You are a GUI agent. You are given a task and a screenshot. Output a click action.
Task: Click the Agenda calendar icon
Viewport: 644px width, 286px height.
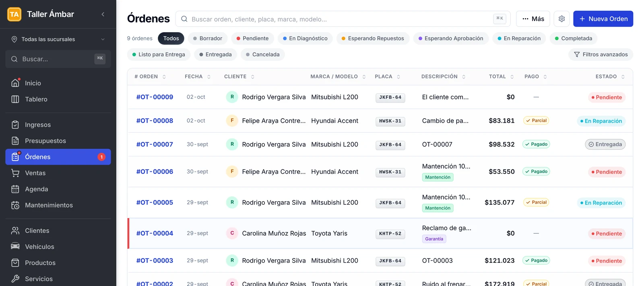coord(15,189)
